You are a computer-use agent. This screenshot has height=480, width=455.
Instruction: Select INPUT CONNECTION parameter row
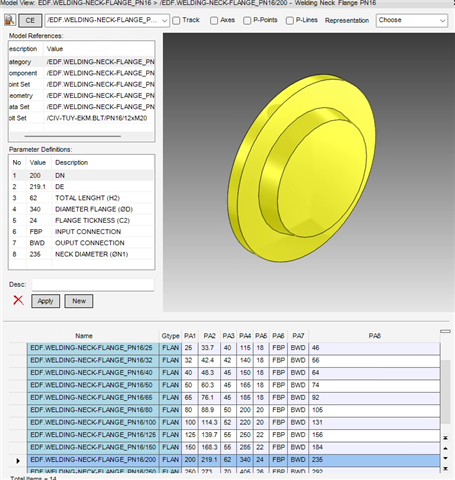(82, 232)
